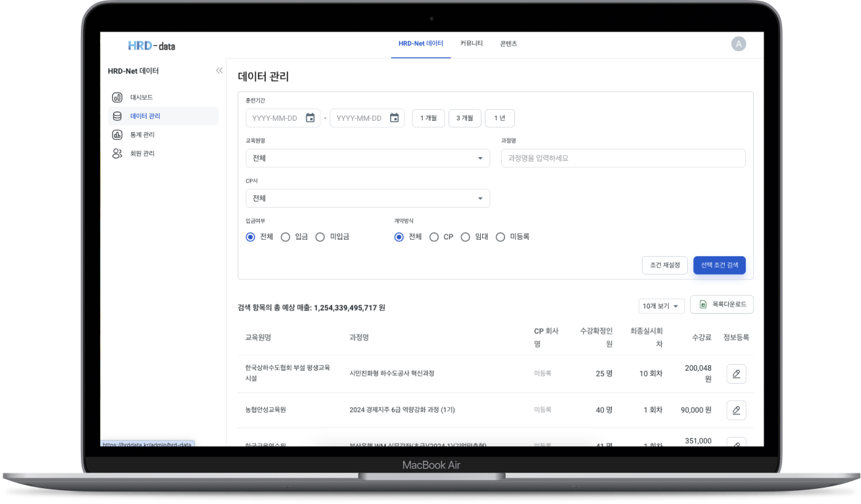
Task: Collapse the sidebar with double-chevron icon
Action: [219, 70]
